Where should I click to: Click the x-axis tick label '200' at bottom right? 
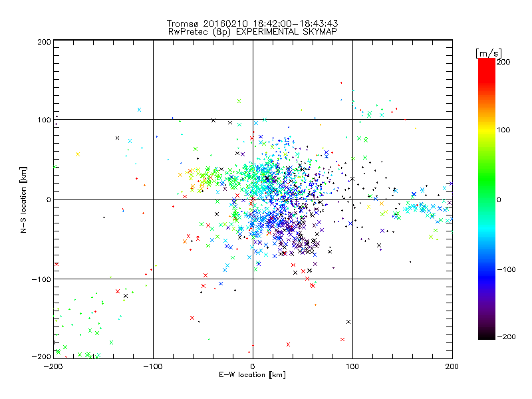point(452,366)
